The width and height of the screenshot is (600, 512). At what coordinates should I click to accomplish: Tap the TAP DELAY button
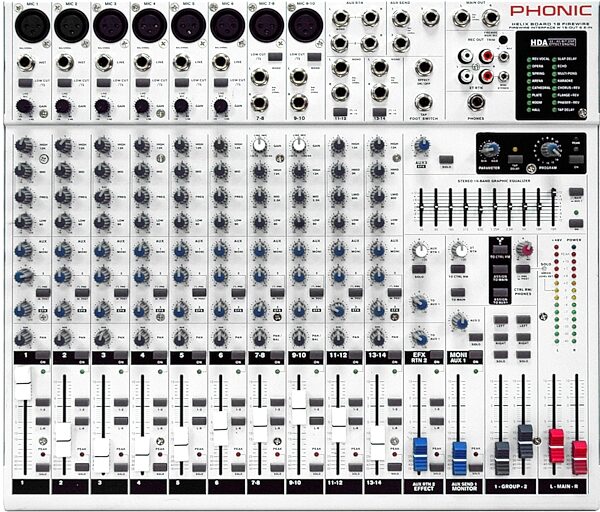(515, 159)
